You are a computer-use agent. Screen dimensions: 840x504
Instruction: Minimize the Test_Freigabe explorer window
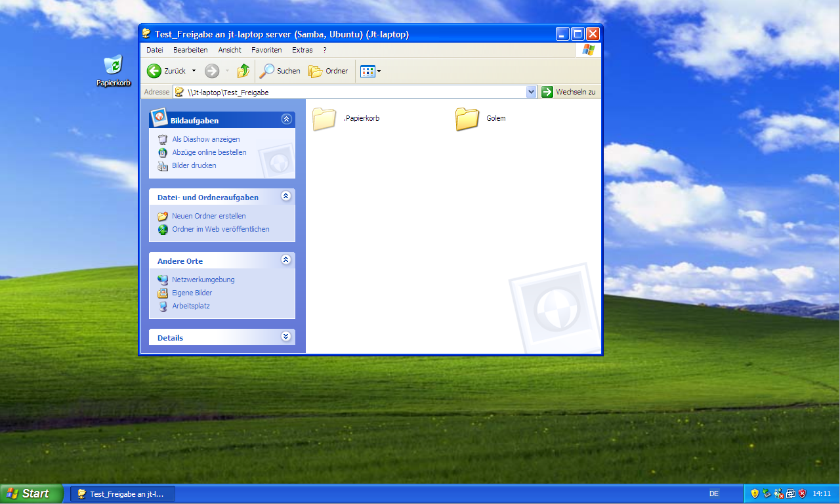[562, 33]
